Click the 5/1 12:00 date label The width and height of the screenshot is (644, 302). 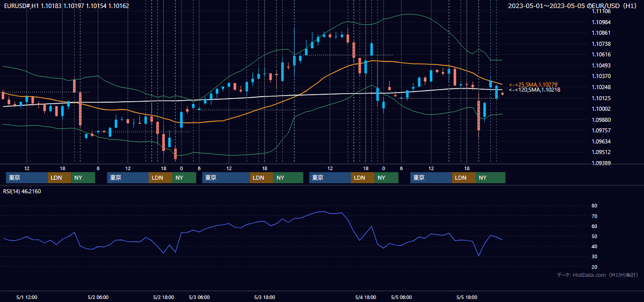coord(27,297)
